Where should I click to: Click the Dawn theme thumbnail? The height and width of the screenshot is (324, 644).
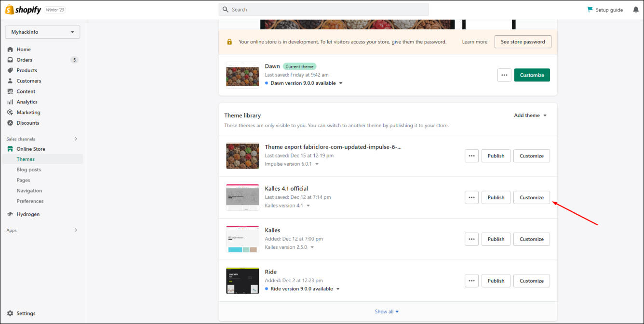coord(242,75)
